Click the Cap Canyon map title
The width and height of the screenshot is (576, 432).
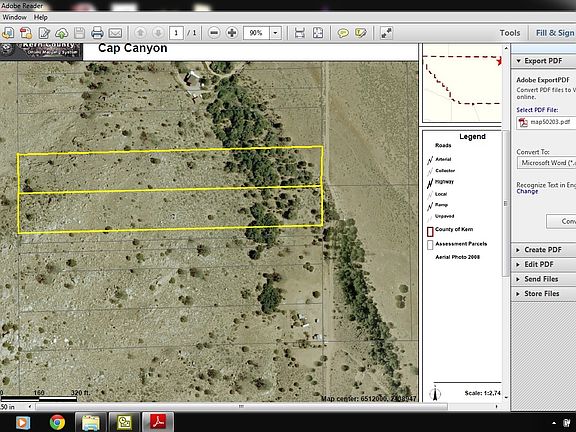133,48
